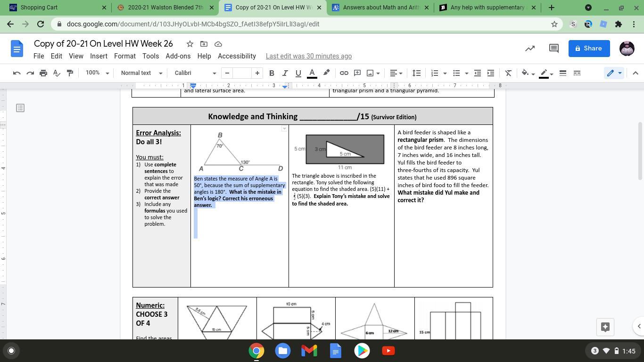The width and height of the screenshot is (644, 362).
Task: Click the Undo arrow
Action: [17, 73]
